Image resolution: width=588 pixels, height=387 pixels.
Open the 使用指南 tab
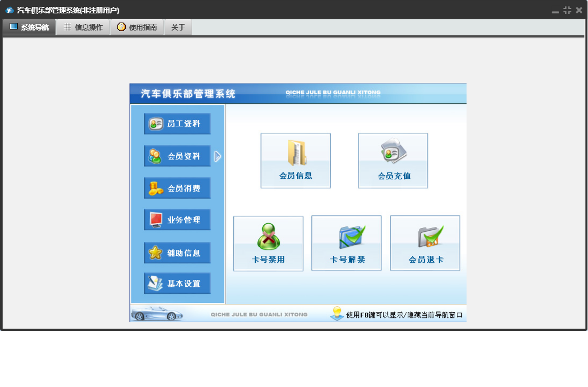pyautogui.click(x=138, y=27)
